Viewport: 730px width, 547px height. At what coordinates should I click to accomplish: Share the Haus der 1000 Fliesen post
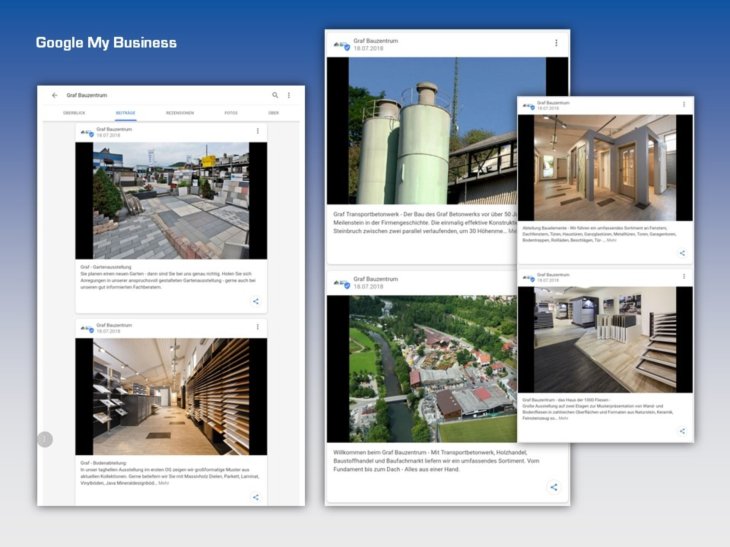click(682, 431)
